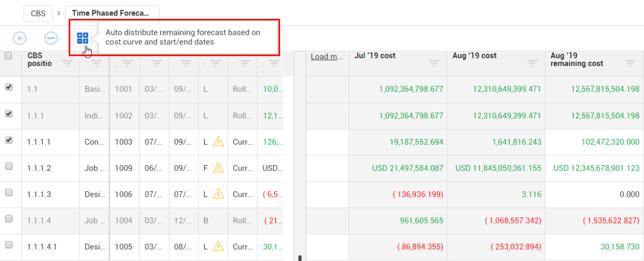Tick the checkbox for row 1.1.1.2
Viewport: 644px width, 261px height.
(x=9, y=167)
